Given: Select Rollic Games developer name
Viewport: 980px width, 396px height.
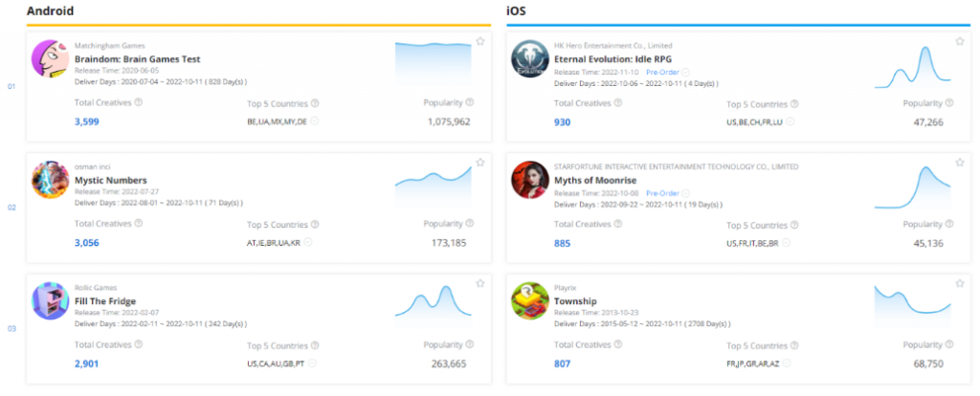Looking at the screenshot, I should (x=95, y=288).
